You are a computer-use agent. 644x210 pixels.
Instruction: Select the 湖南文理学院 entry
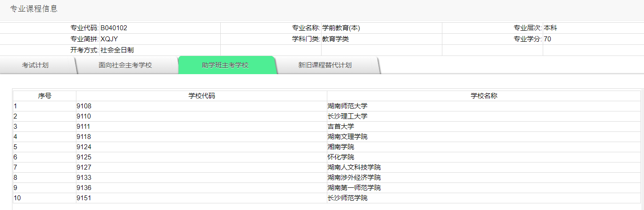click(x=348, y=137)
